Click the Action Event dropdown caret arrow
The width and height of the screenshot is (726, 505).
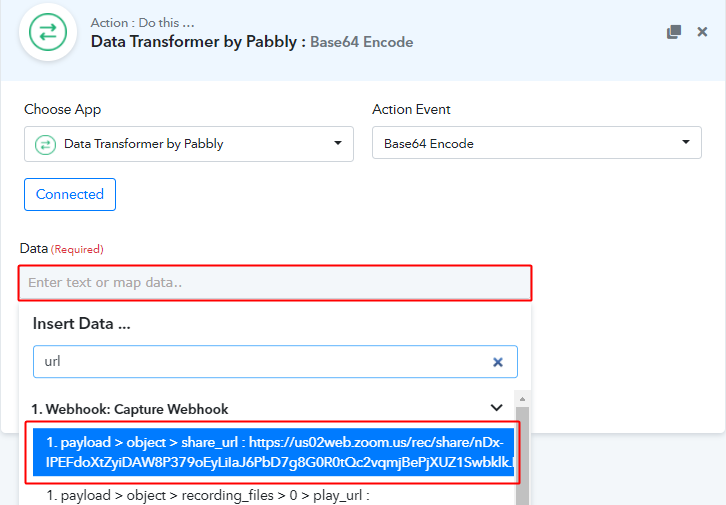686,142
